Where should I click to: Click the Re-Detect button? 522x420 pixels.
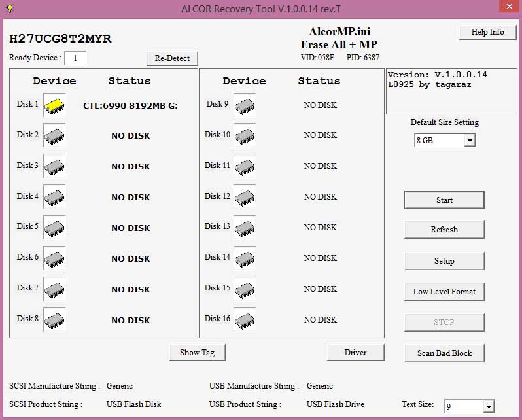point(172,58)
